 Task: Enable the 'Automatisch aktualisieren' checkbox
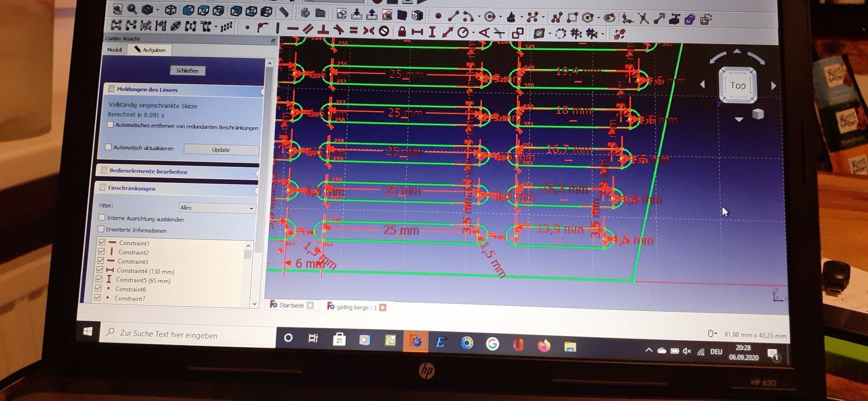click(x=108, y=147)
